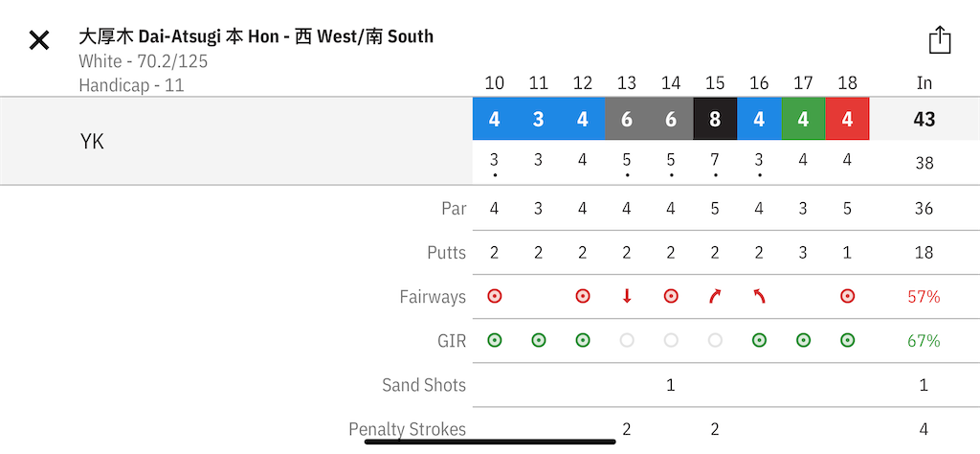Select hole 15 fairway miss right arrow
This screenshot has height=454, width=980.
715,296
